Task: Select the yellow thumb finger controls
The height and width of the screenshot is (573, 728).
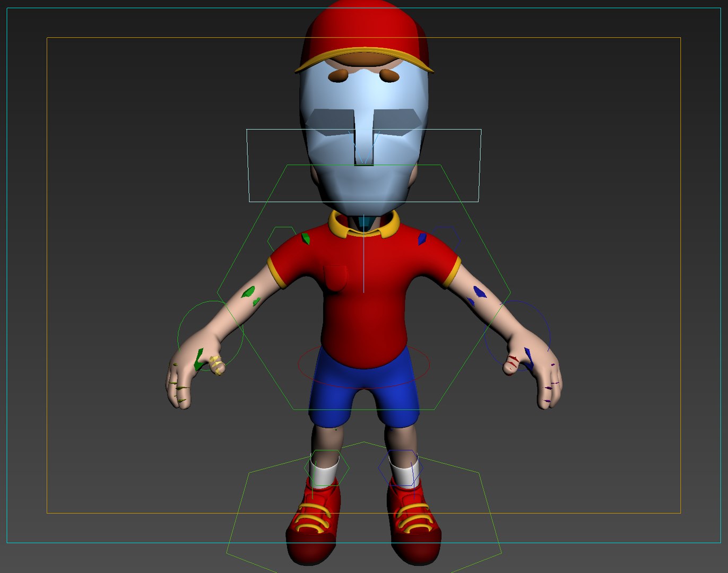Action: click(x=216, y=365)
